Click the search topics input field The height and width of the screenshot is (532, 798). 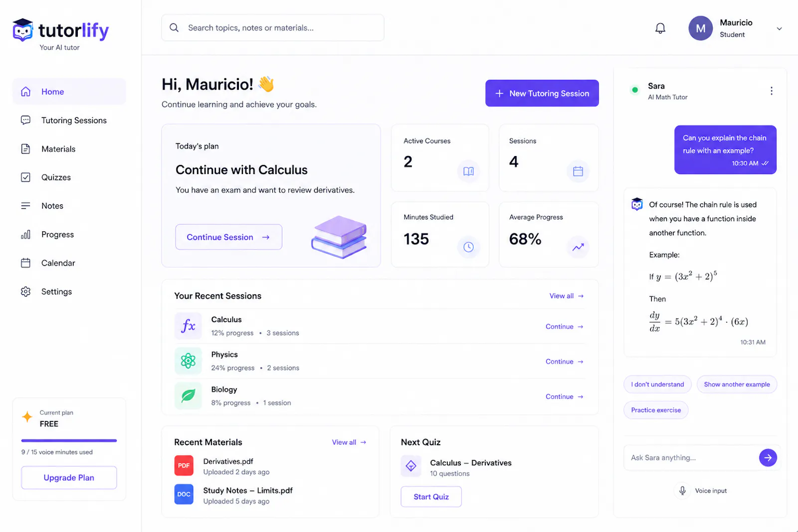coord(273,27)
